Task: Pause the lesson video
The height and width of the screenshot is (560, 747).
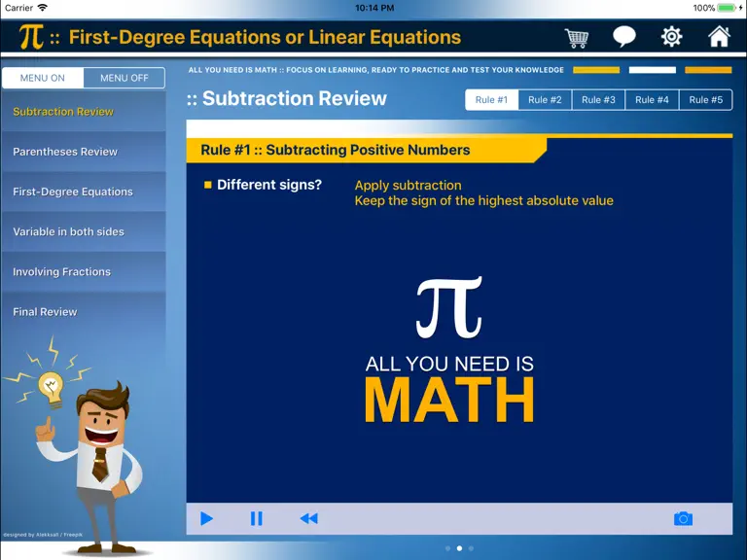Action: (257, 518)
